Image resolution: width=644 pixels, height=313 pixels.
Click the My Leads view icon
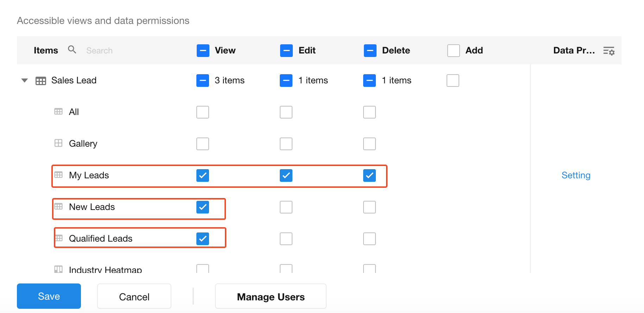tap(58, 175)
